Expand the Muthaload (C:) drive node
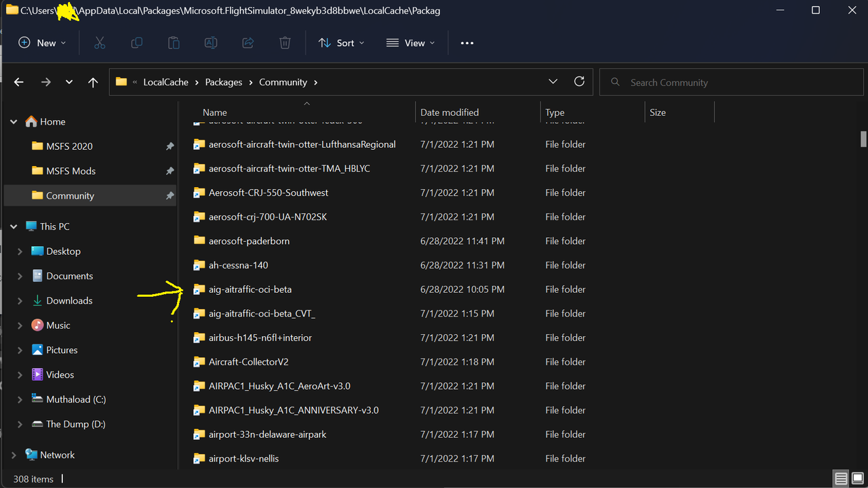Viewport: 868px width, 488px height. pos(20,399)
